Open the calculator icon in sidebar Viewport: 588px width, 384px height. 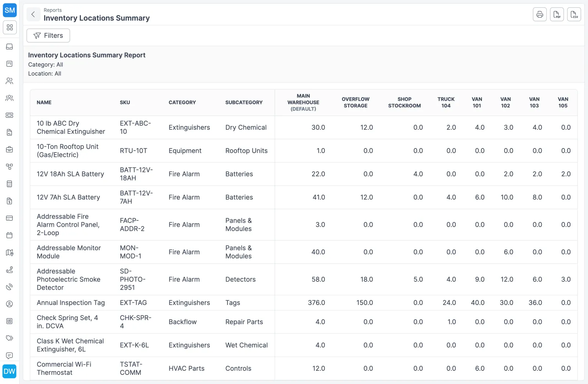(10, 184)
